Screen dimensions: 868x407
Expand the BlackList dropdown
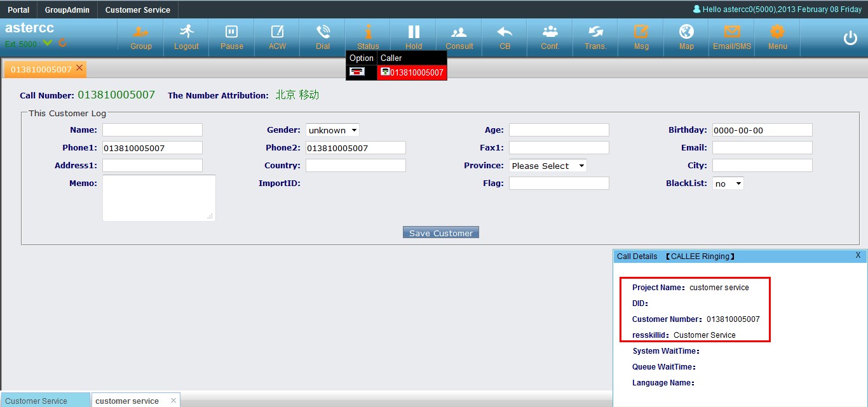tap(728, 183)
